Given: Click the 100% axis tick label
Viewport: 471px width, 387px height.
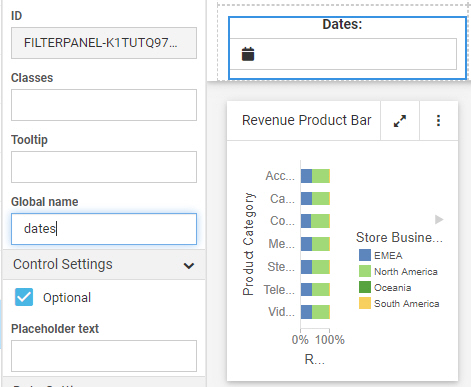Looking at the screenshot, I should [x=330, y=340].
